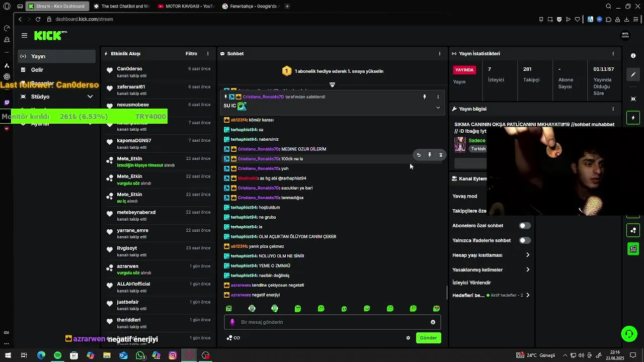This screenshot has height=362, width=644.
Task: Insert the last emote with heart eyes
Action: tap(436, 309)
